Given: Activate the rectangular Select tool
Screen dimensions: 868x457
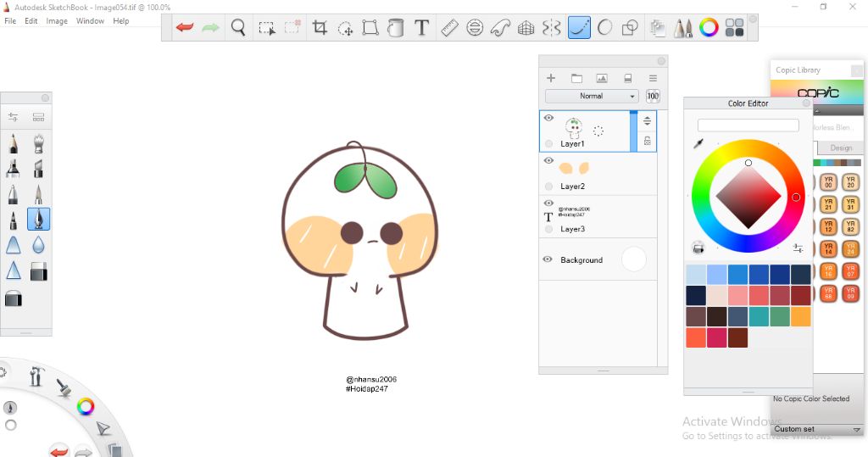Looking at the screenshot, I should tap(267, 28).
